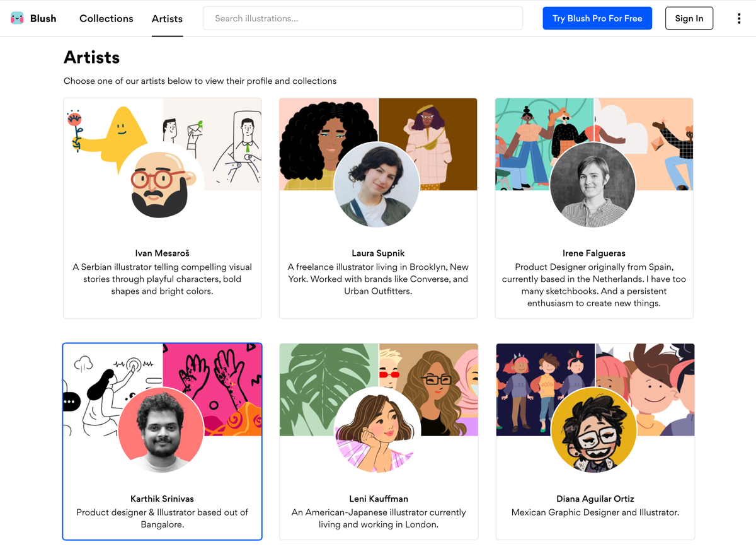Image resolution: width=756 pixels, height=554 pixels.
Task: Switch to the Artists tab
Action: pos(167,18)
